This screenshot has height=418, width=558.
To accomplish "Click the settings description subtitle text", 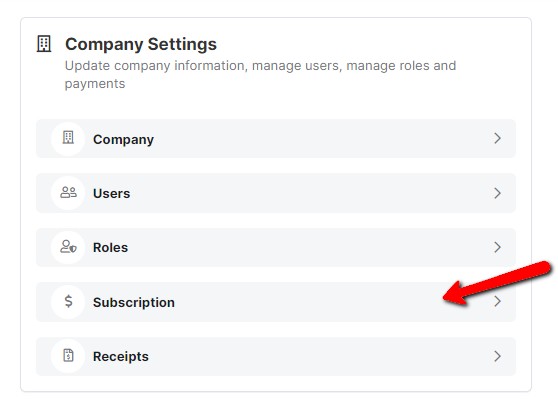I will pyautogui.click(x=260, y=74).
